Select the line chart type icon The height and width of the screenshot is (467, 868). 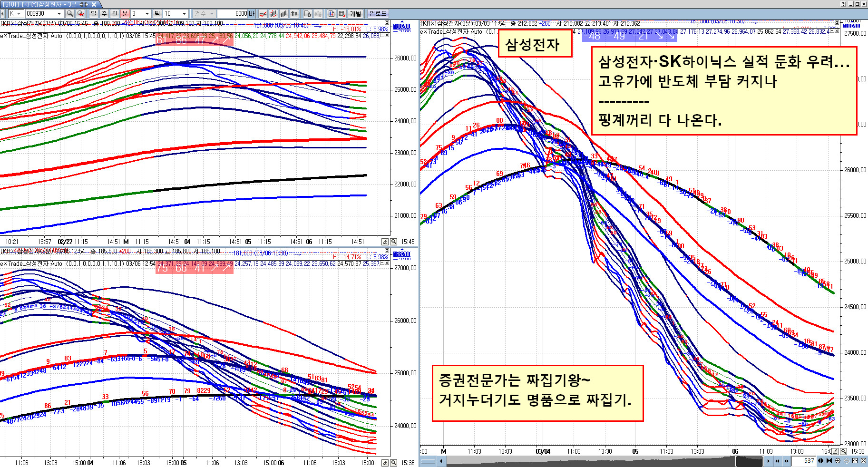[x=263, y=14]
